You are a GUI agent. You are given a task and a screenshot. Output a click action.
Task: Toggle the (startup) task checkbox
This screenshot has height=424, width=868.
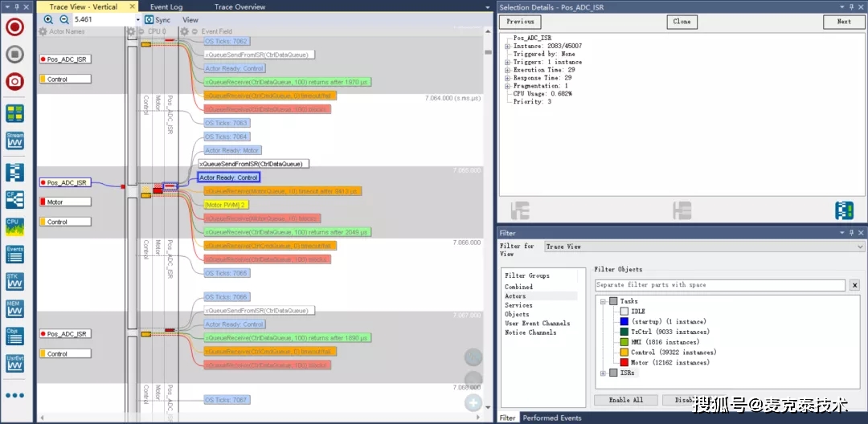(x=624, y=321)
